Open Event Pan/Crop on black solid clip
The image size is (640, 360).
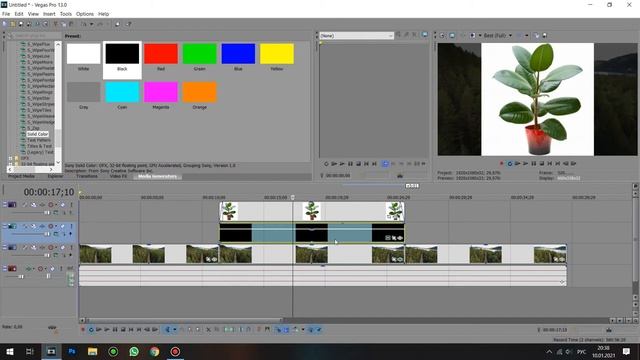394,238
